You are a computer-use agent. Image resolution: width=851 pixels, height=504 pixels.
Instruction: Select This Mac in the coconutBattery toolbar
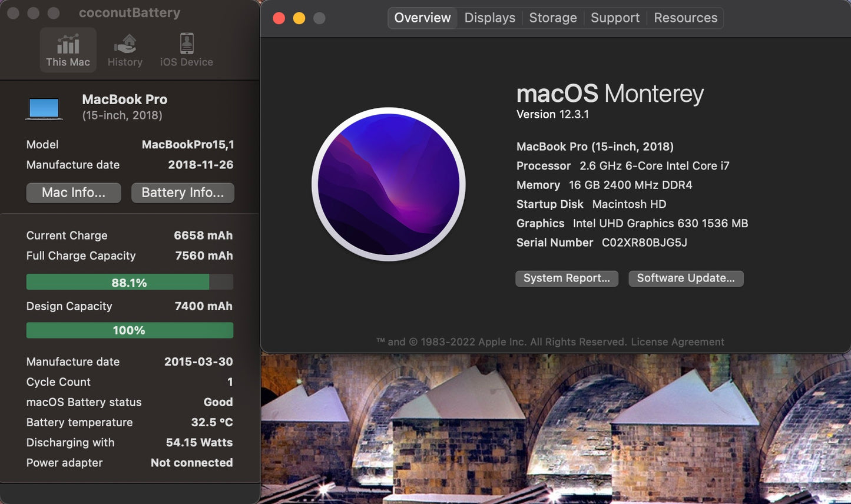[x=68, y=49]
